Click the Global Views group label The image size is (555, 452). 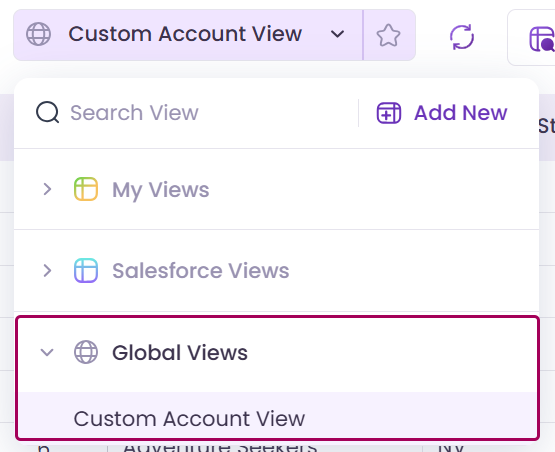pos(180,353)
